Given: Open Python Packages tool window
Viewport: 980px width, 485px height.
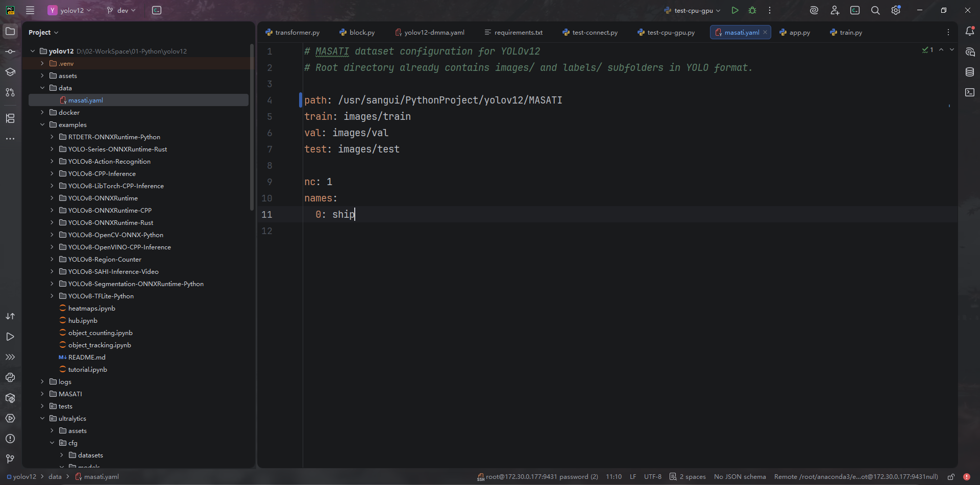Looking at the screenshot, I should click(10, 398).
